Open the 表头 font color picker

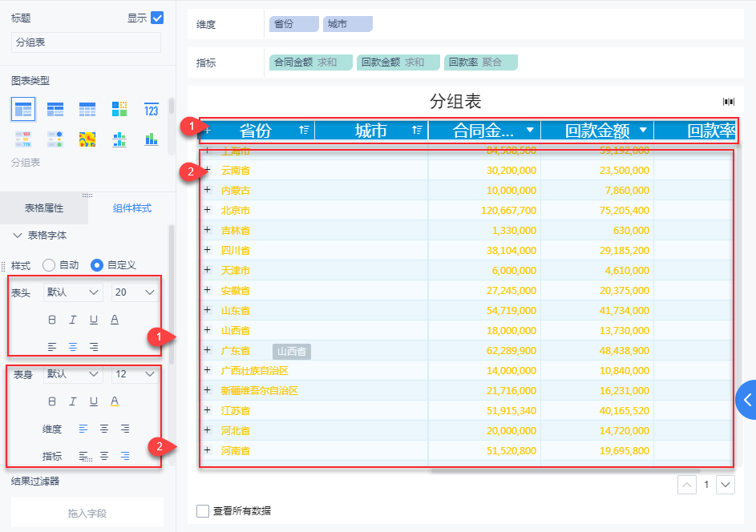click(x=115, y=320)
